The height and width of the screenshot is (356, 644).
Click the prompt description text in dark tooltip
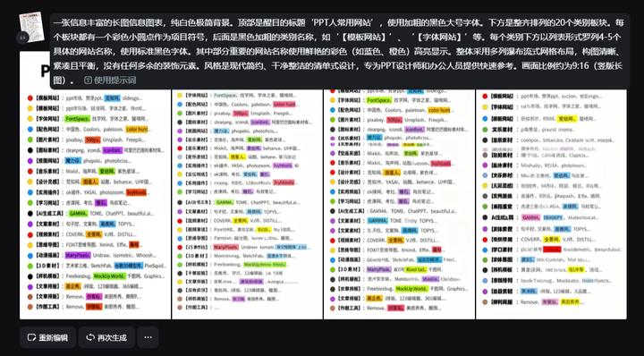pos(338,51)
